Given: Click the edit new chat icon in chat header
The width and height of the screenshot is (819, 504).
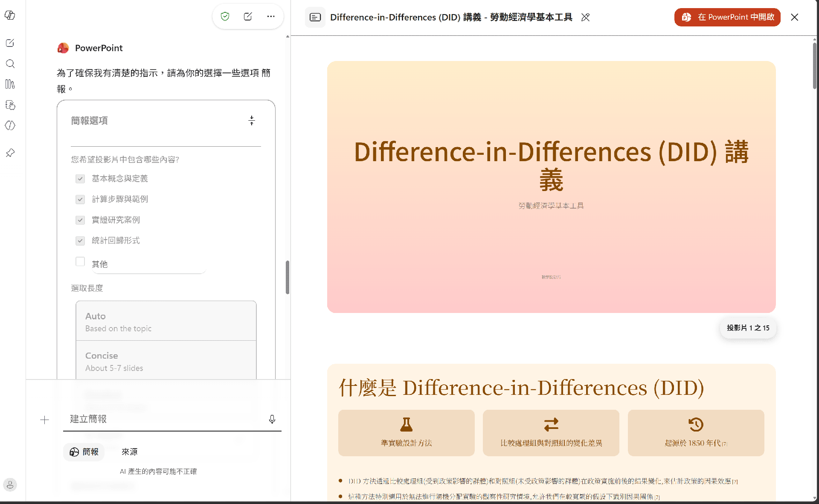Looking at the screenshot, I should click(248, 17).
